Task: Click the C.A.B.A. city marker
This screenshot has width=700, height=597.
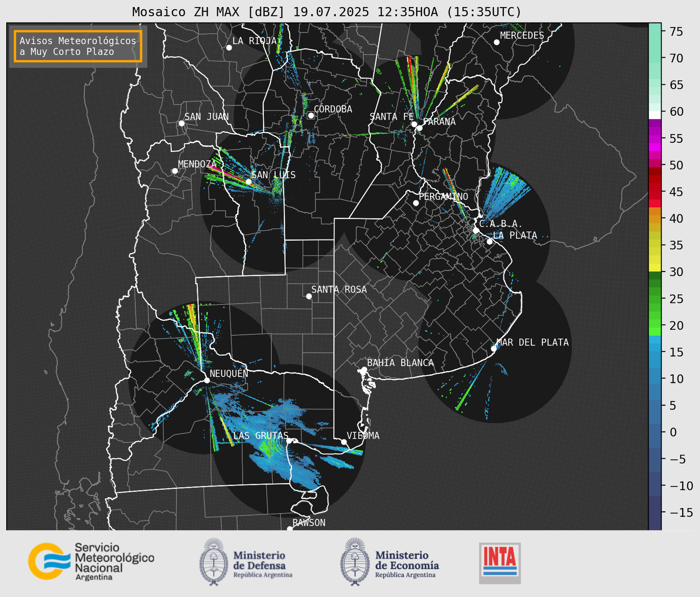Action: pos(476,230)
